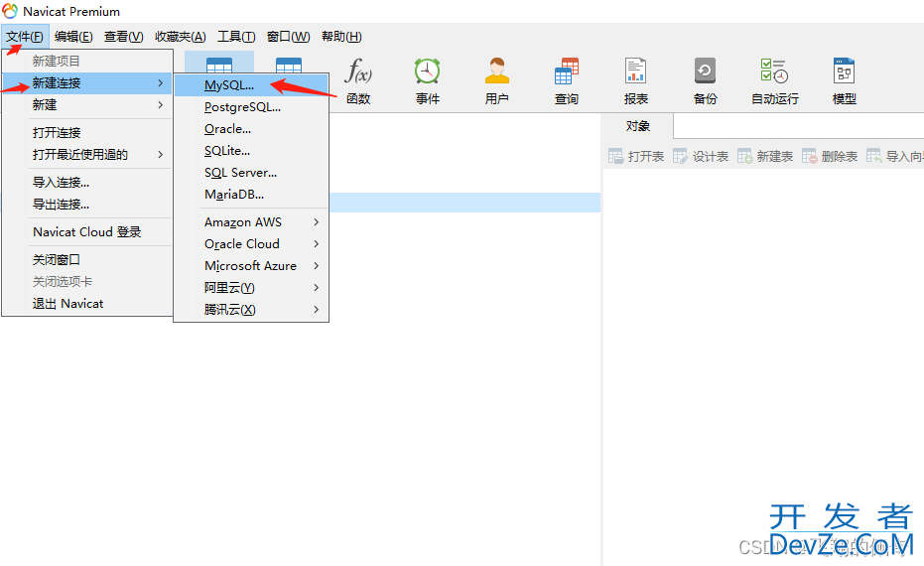Select Navicat Cloud 登录 menu entry
Screen dimensions: 924x566
pos(86,232)
